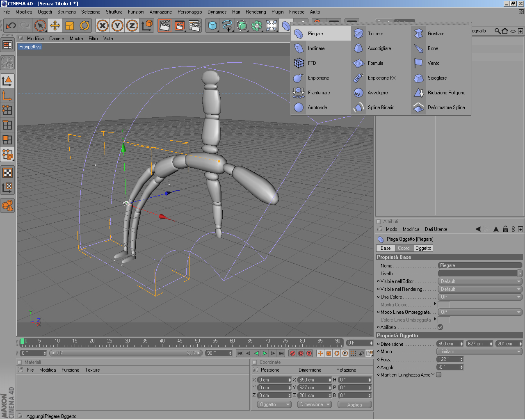
Task: Click the Nome field containing Piegare
Action: pyautogui.click(x=479, y=265)
